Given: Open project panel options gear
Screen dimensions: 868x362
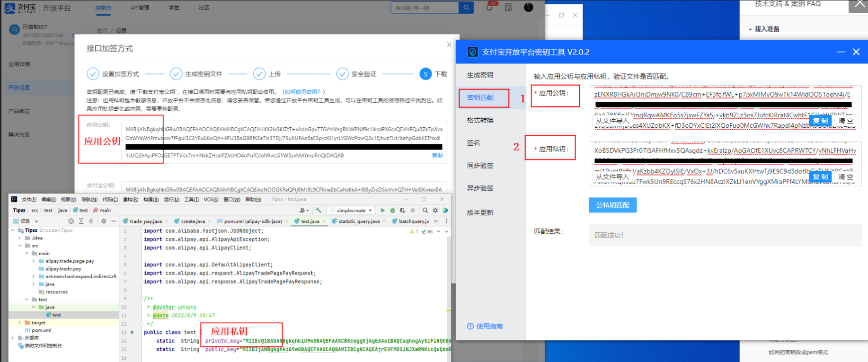Looking at the screenshot, I should point(104,221).
